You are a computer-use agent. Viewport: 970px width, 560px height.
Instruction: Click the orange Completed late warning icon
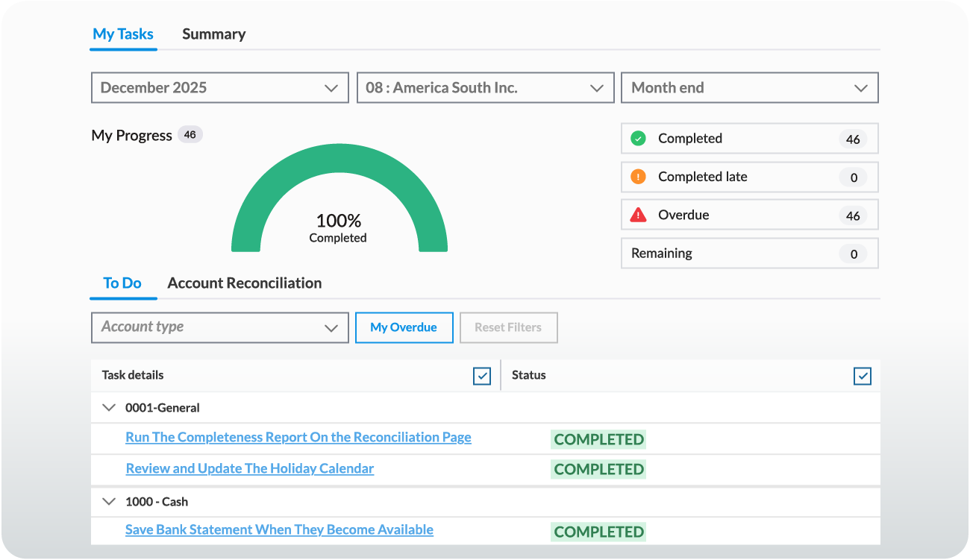(639, 177)
